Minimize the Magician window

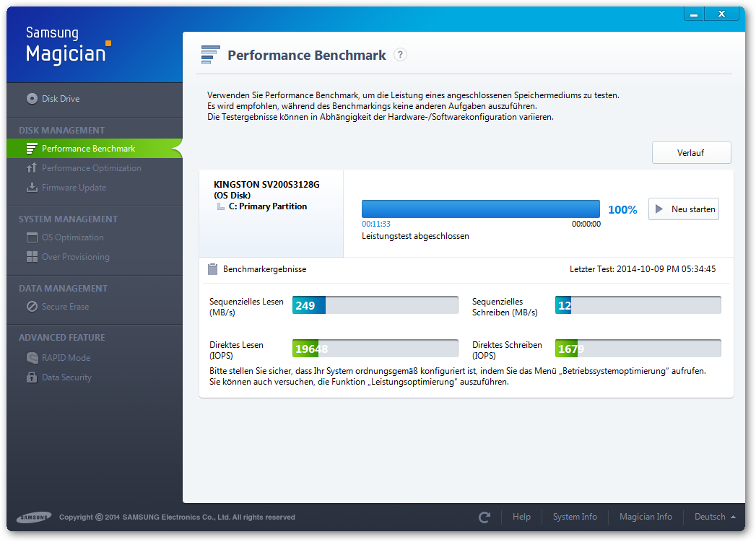click(694, 14)
